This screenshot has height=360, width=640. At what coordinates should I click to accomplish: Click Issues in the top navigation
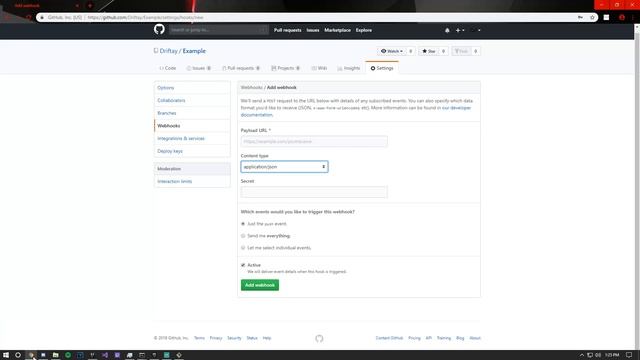(313, 30)
